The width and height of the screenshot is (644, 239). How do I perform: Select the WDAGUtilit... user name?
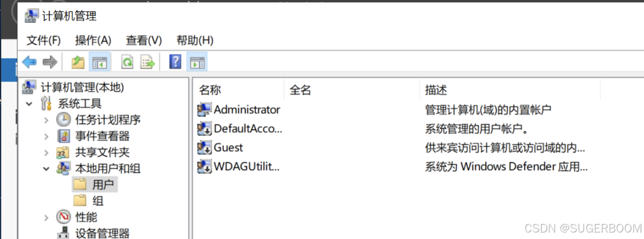coord(246,166)
